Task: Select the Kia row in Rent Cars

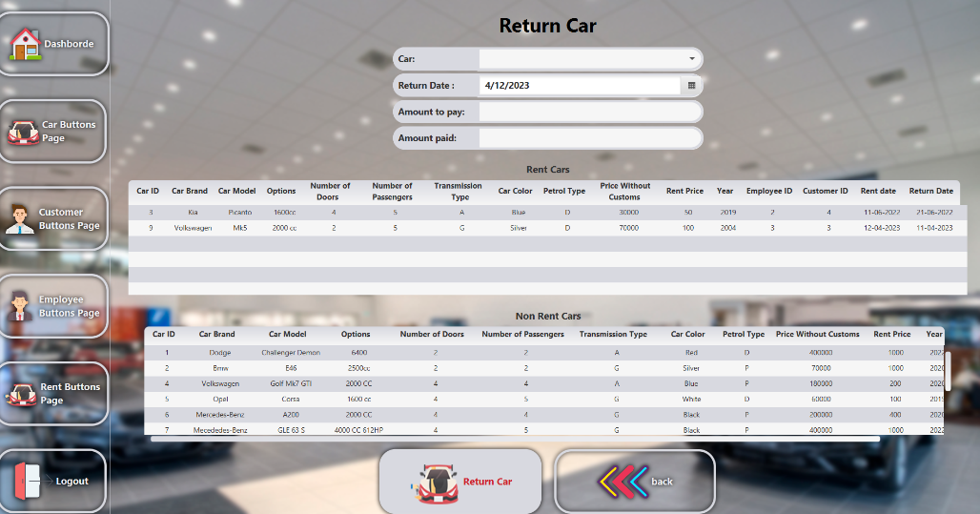Action: 547,213
